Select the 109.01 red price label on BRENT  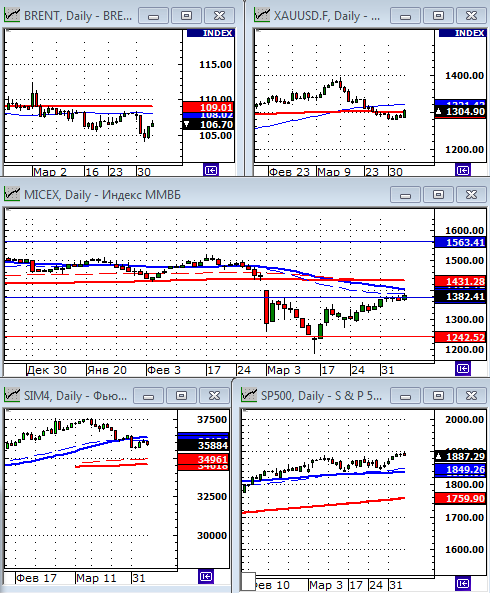208,107
